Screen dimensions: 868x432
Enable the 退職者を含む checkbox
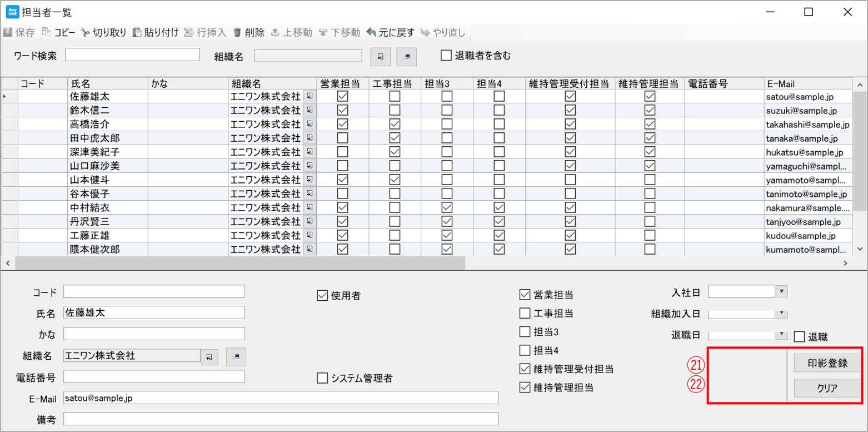pyautogui.click(x=446, y=56)
